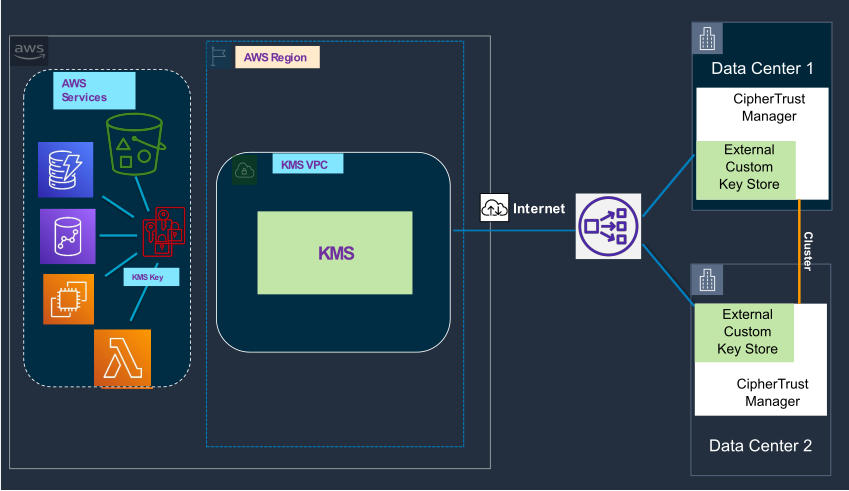The width and height of the screenshot is (849, 491).
Task: Click the purple database service icon
Action: point(68,236)
